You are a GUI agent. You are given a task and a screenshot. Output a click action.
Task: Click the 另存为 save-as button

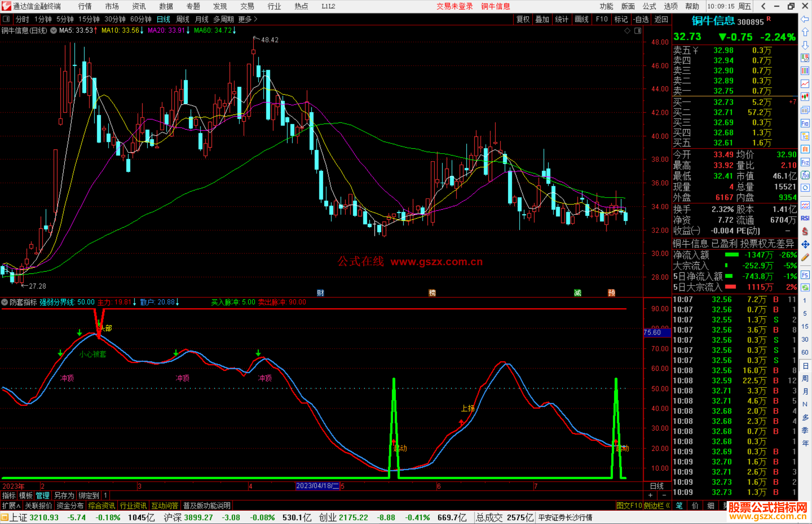click(x=64, y=495)
